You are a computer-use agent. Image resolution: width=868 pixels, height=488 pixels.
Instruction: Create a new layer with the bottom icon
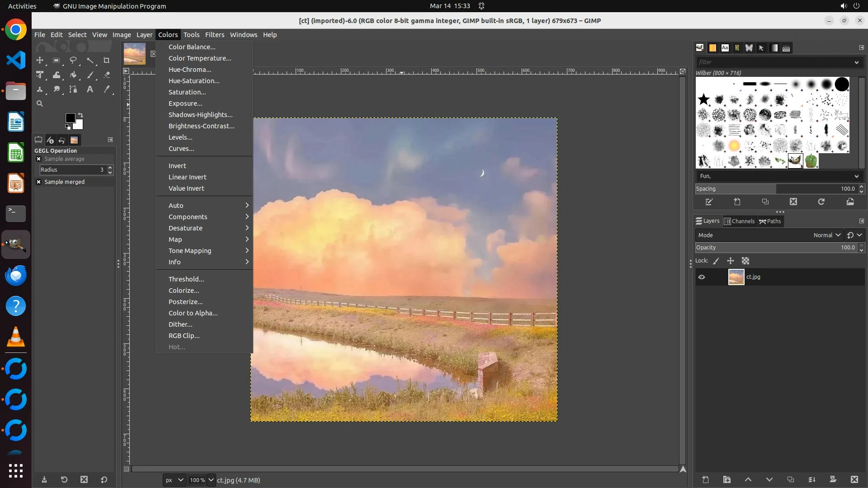(x=705, y=480)
